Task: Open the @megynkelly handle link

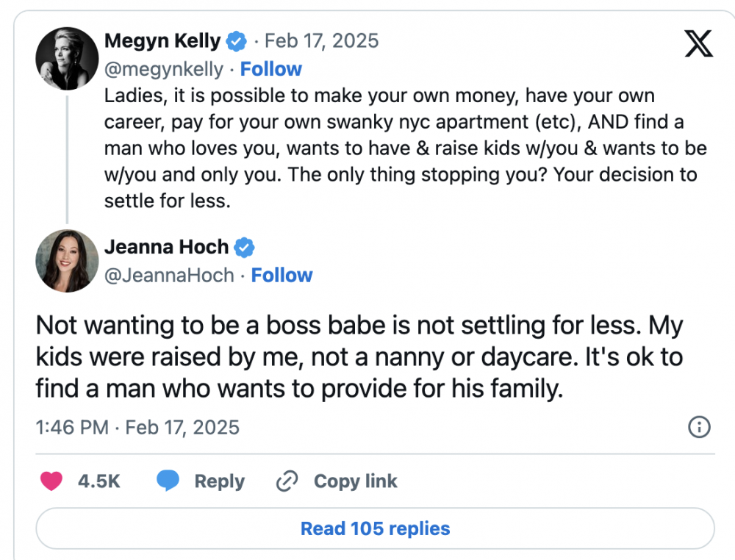Action: coord(163,69)
